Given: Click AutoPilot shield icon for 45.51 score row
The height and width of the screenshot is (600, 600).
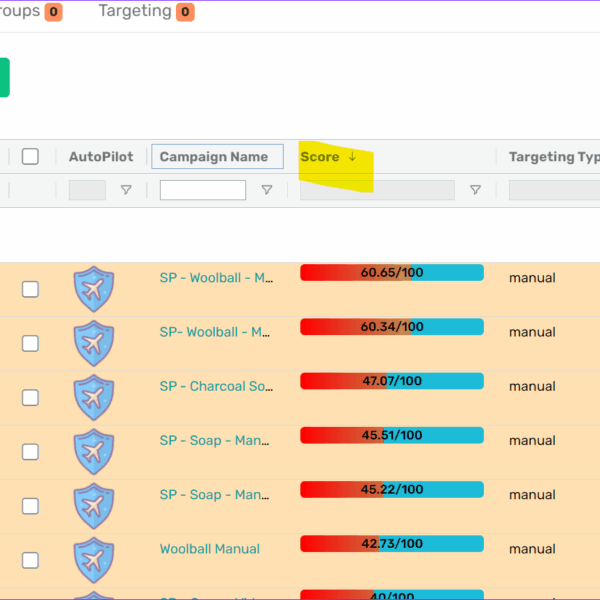Looking at the screenshot, I should pos(94,452).
